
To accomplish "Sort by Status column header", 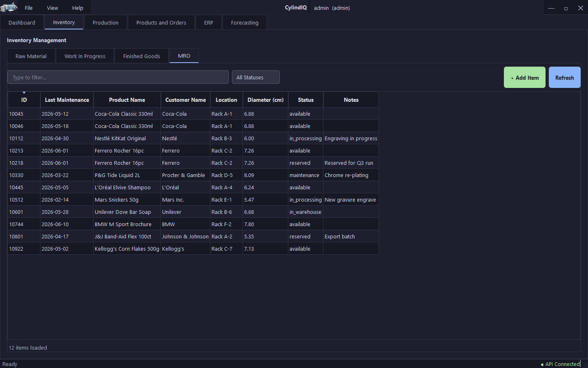I will pos(306,100).
